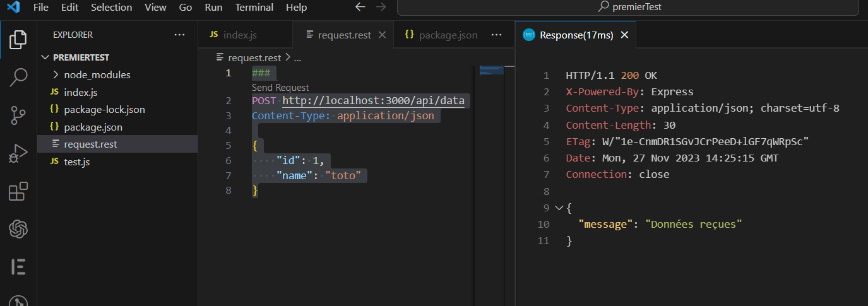868x306 pixels.
Task: Click the Send Request link
Action: (280, 88)
